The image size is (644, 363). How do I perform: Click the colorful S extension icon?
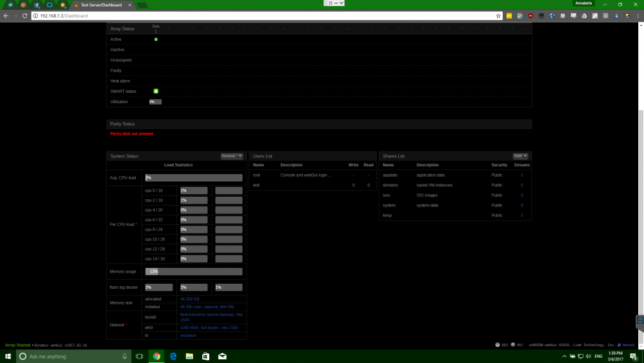[x=520, y=15]
